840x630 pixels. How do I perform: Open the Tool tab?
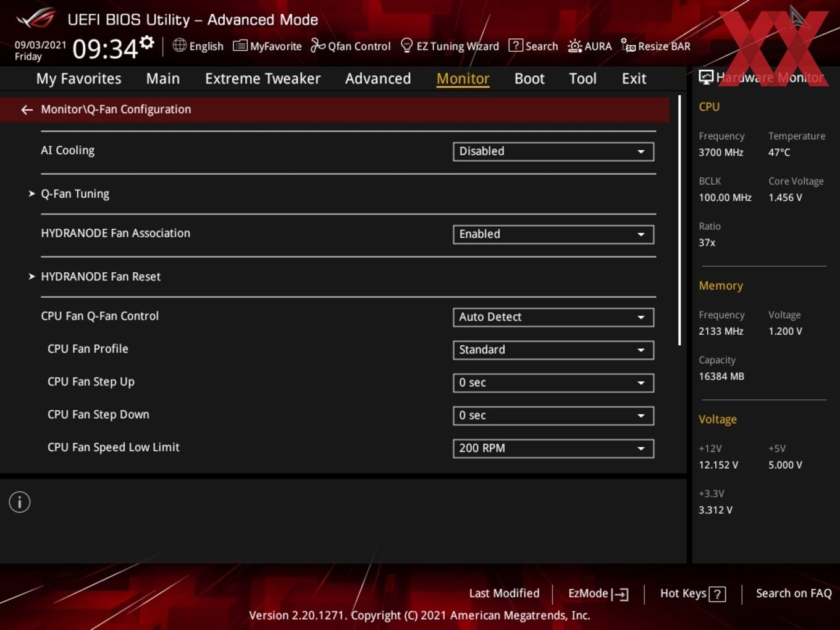point(582,78)
